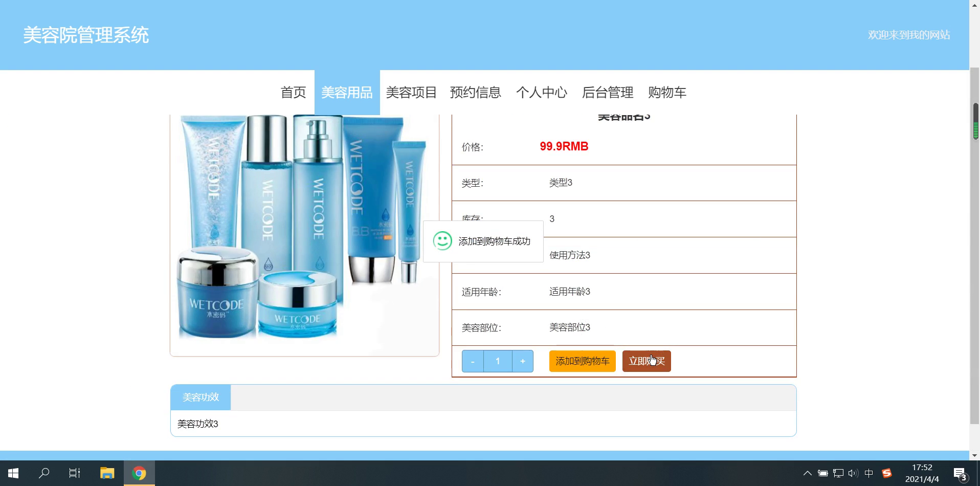The image size is (980, 486).
Task: Open 预约信息 navigation item
Action: pos(475,93)
